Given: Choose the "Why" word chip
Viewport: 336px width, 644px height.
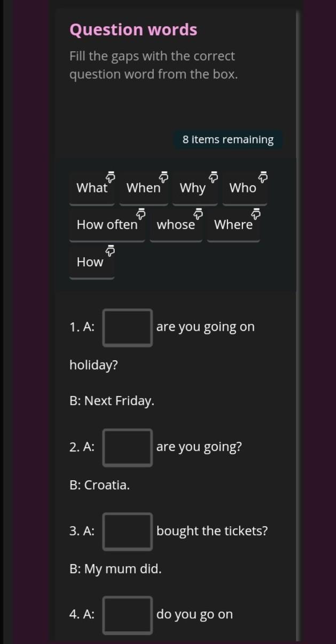Looking at the screenshot, I should click(192, 188).
